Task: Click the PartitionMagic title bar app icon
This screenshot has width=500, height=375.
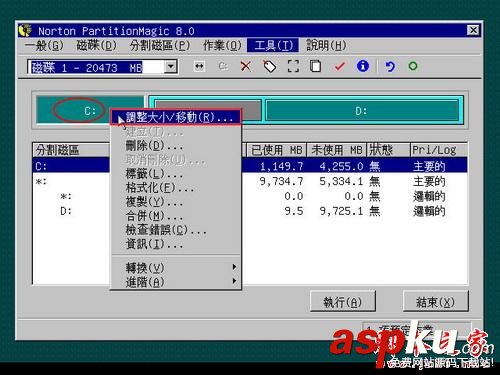Action: pos(25,30)
